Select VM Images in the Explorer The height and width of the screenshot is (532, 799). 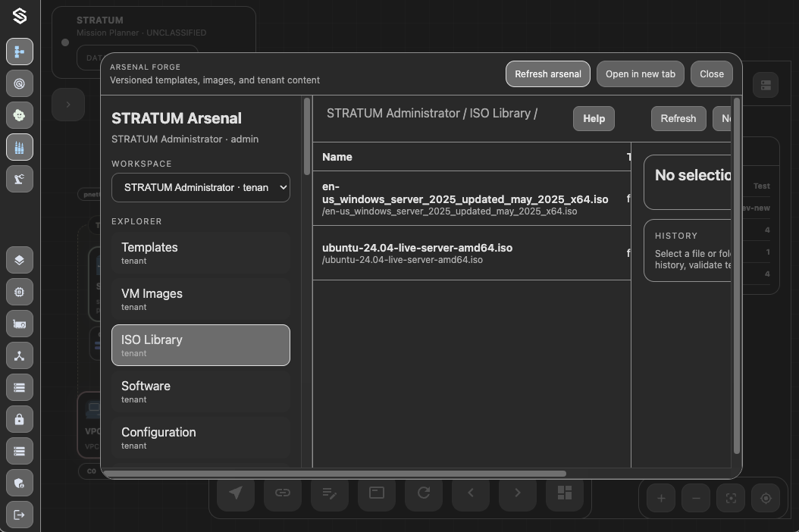pos(201,299)
